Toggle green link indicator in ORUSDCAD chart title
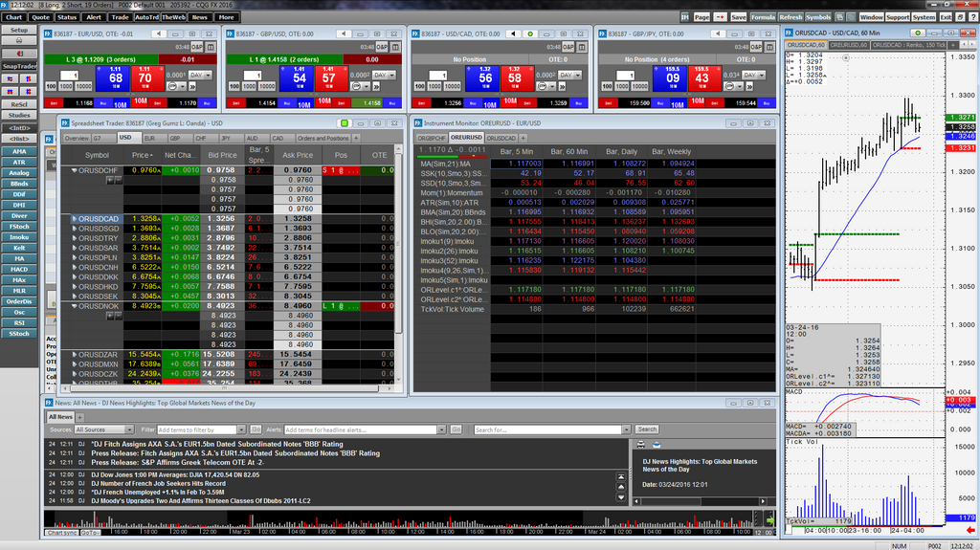 (918, 33)
